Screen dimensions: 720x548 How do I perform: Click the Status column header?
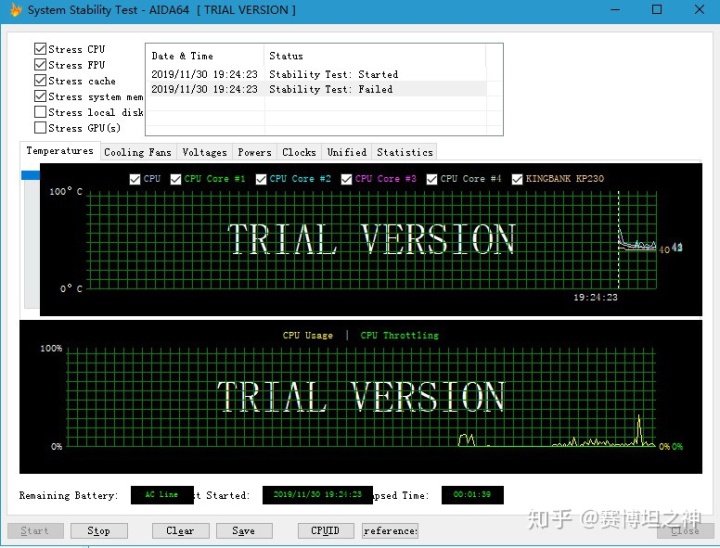pos(375,56)
